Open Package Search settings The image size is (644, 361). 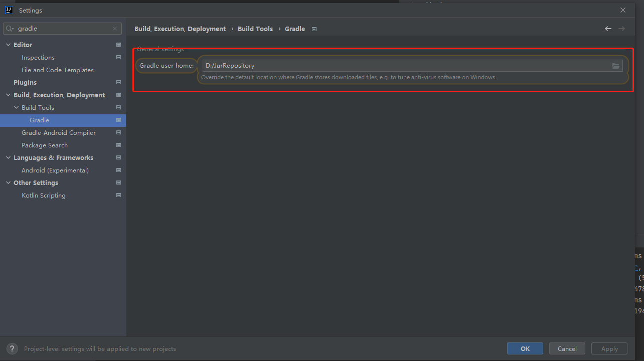45,145
